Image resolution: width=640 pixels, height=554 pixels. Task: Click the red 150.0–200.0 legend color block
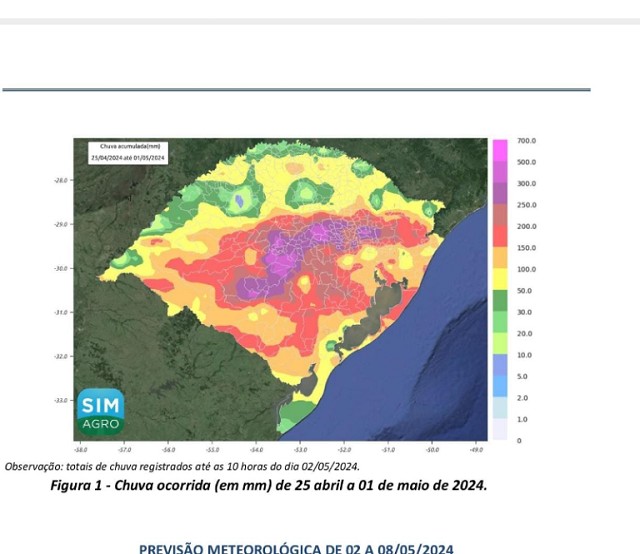499,236
